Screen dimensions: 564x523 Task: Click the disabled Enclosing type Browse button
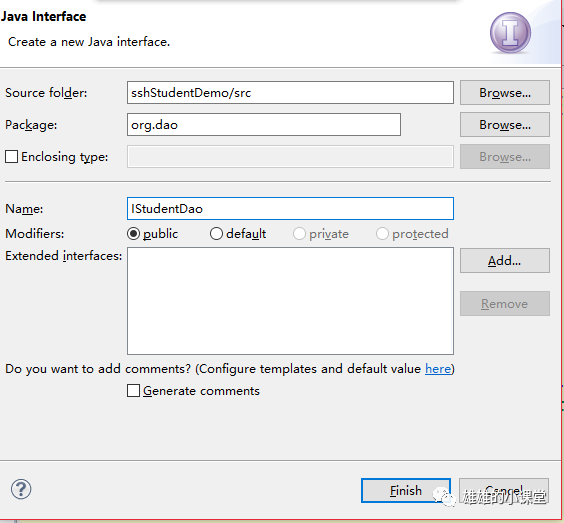click(505, 156)
